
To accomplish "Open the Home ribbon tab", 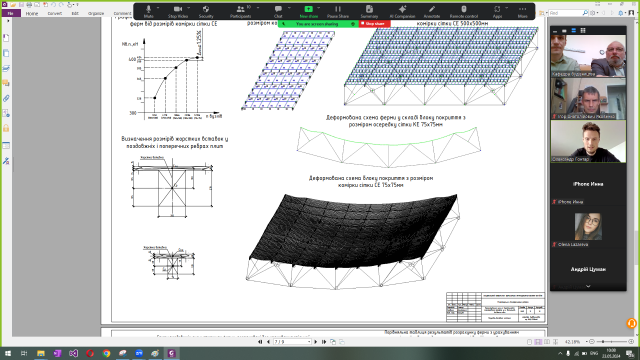I will [32, 13].
